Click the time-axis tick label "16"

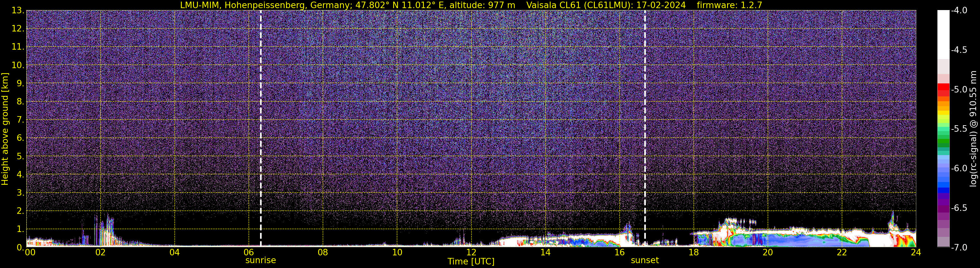pos(620,252)
